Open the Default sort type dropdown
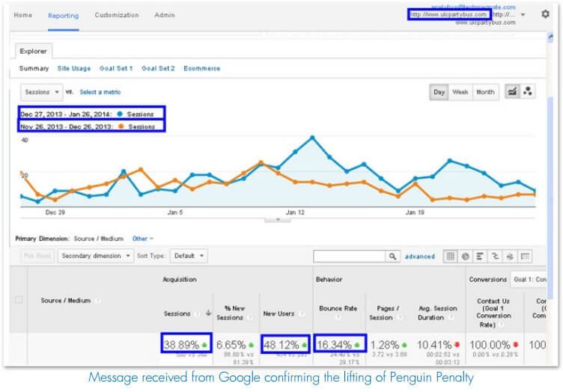Screen dimensions: 563x392 pyautogui.click(x=188, y=256)
